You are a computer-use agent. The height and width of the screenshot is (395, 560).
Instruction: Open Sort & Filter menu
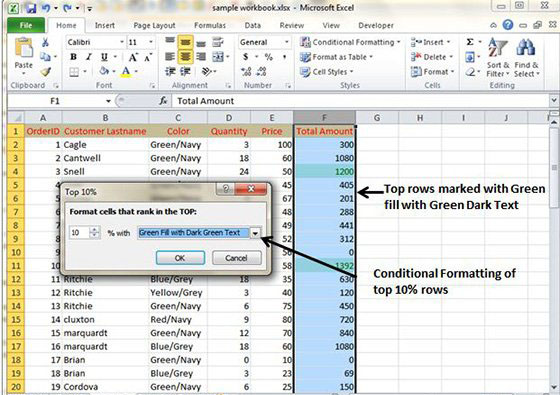(498, 57)
